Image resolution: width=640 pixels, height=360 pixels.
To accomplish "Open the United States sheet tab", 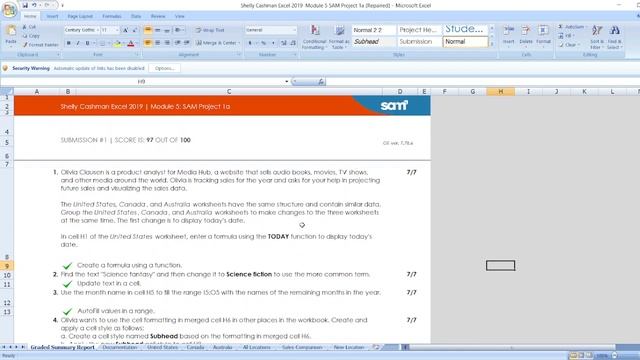I will coord(162,347).
